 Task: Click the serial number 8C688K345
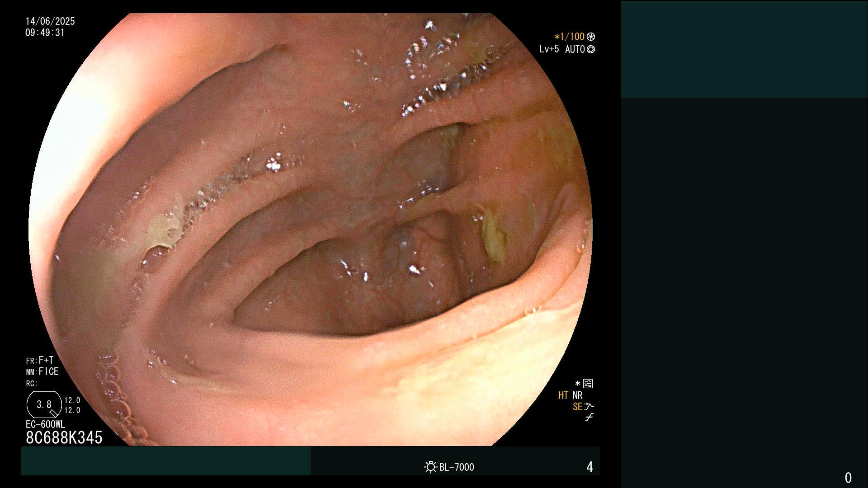point(64,437)
